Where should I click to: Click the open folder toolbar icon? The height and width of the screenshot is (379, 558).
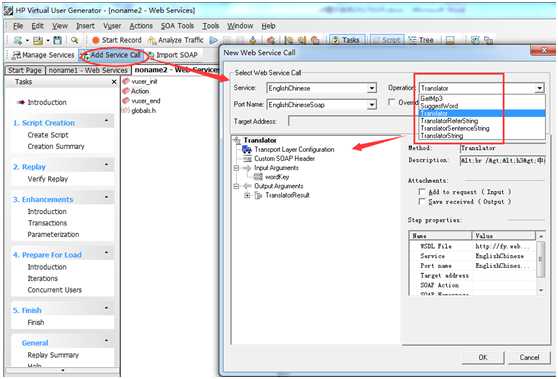click(37, 40)
